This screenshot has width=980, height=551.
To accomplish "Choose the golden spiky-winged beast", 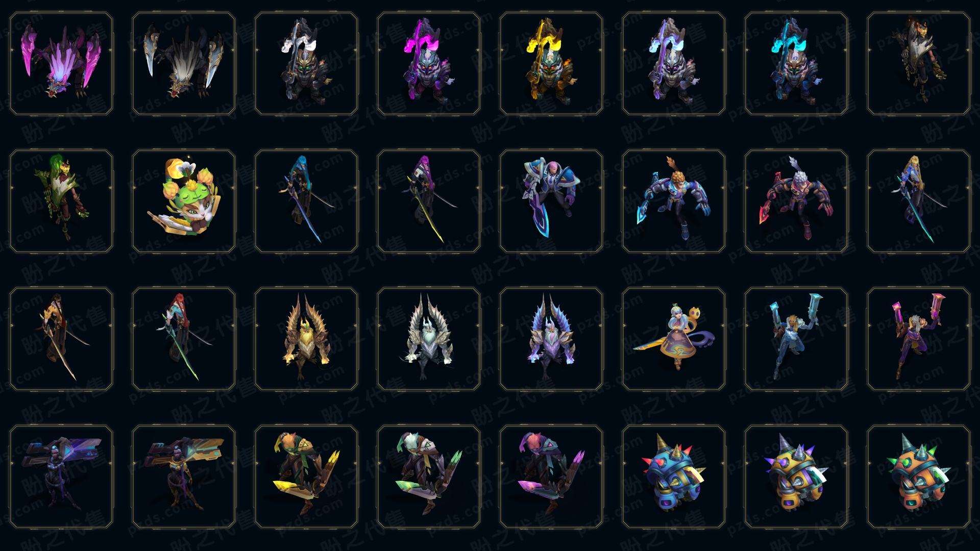I will (x=306, y=339).
